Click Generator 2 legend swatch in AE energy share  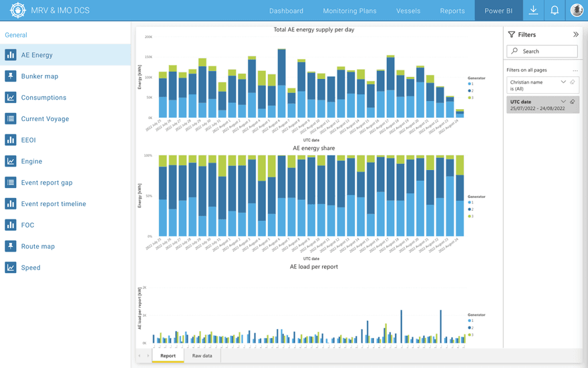[469, 209]
